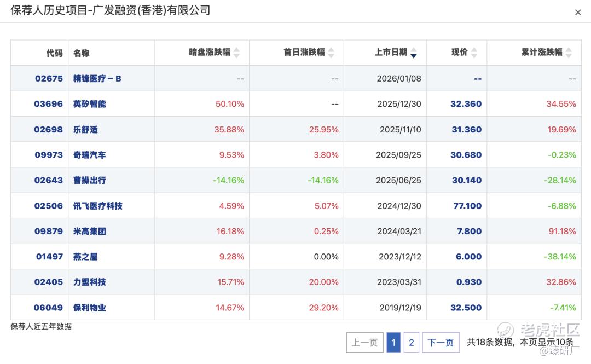Open stock code 03696
Screen dimensions: 591x364
point(49,104)
